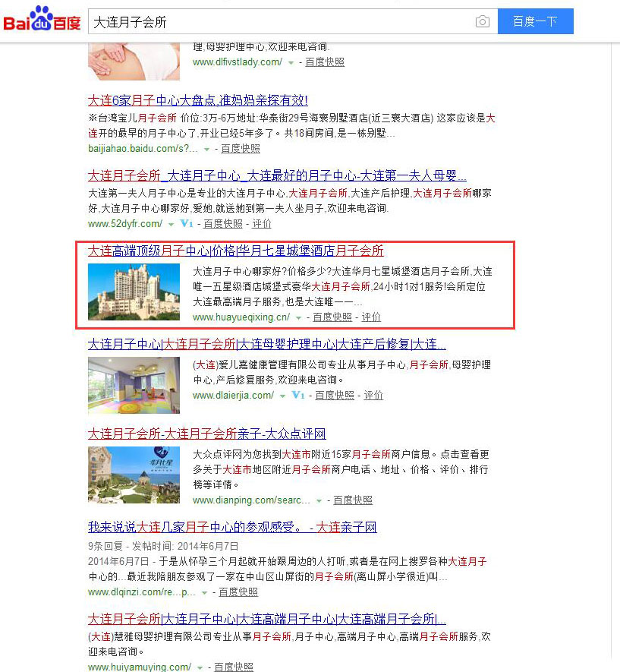This screenshot has height=672, width=620.
Task: Click the V1 badge beside www.52dyfr.com
Action: tap(186, 223)
